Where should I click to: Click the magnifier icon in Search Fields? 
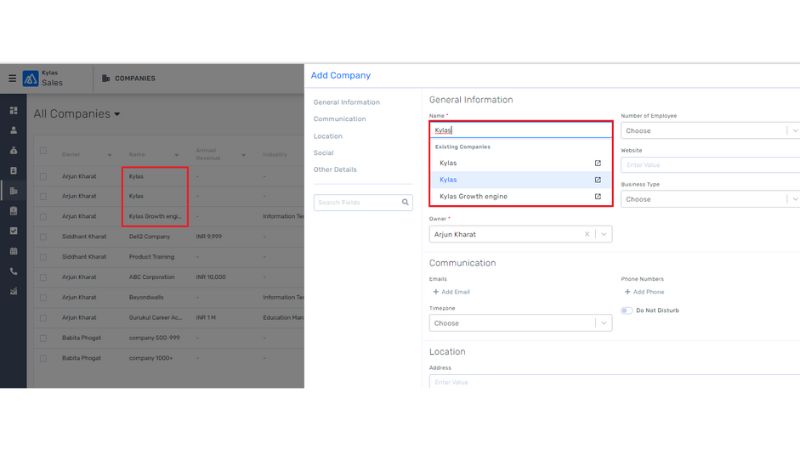click(x=405, y=202)
